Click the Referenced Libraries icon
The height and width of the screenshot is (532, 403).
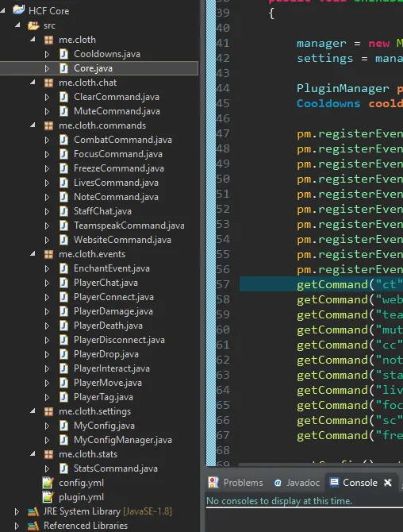(x=33, y=526)
